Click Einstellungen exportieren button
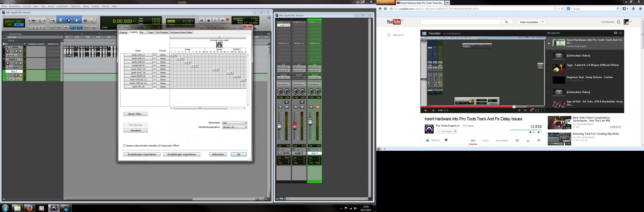Image resolution: width=644 pixels, height=212 pixels. tap(181, 154)
